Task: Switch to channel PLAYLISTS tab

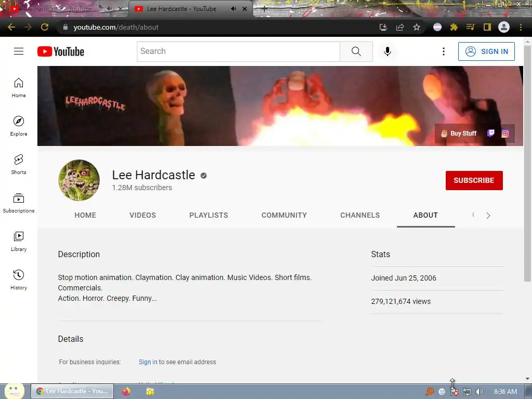Action: click(x=209, y=215)
